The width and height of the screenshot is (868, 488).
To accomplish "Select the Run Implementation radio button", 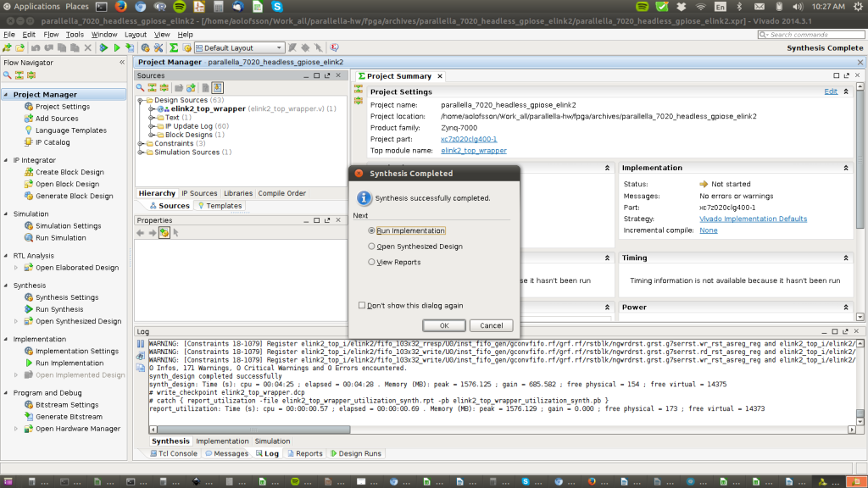I will (371, 230).
